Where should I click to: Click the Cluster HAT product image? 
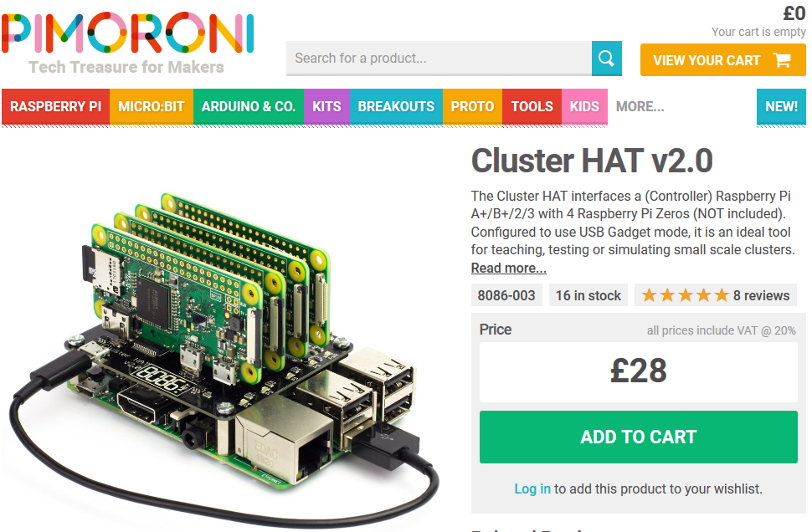223,352
